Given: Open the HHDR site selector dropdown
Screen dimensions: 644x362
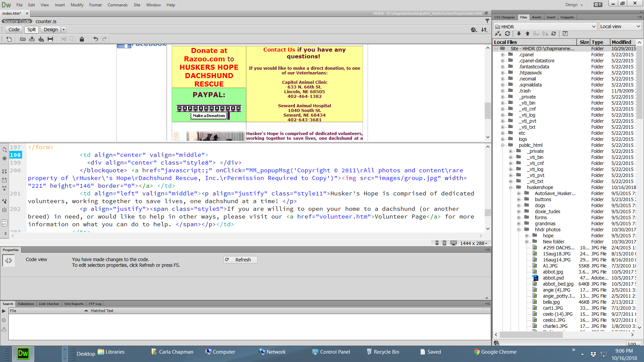Looking at the screenshot, I should coord(545,26).
